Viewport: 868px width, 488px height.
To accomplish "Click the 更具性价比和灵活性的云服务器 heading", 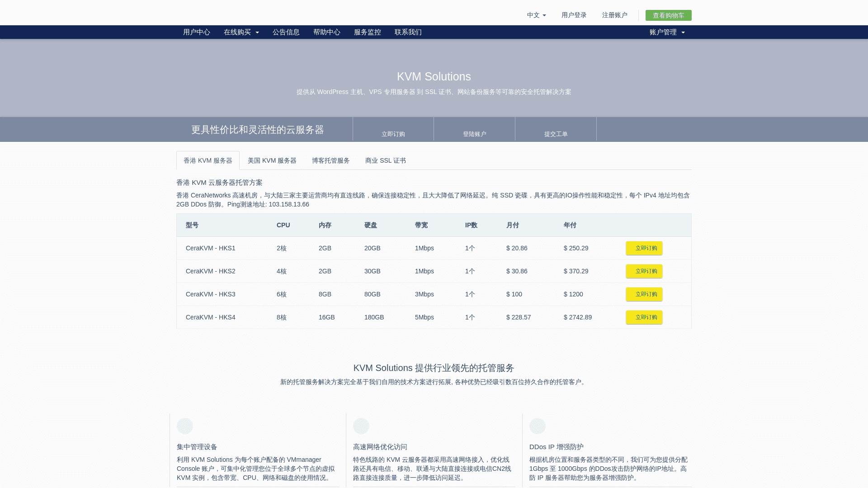I will [258, 130].
